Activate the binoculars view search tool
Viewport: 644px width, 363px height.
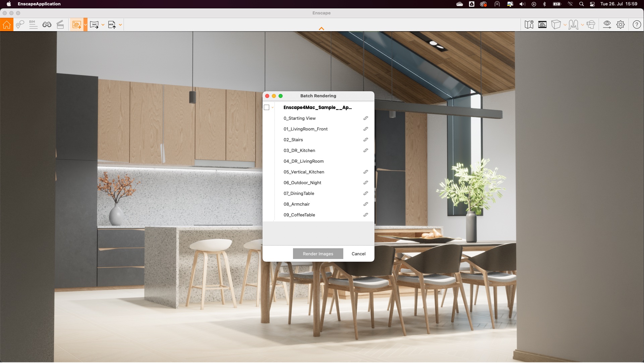[x=47, y=24]
